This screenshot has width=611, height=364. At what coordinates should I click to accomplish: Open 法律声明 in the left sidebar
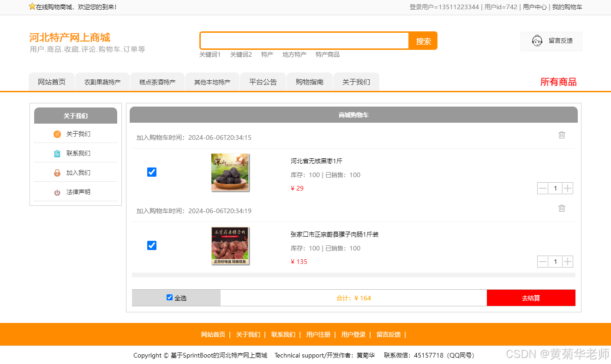(x=78, y=192)
